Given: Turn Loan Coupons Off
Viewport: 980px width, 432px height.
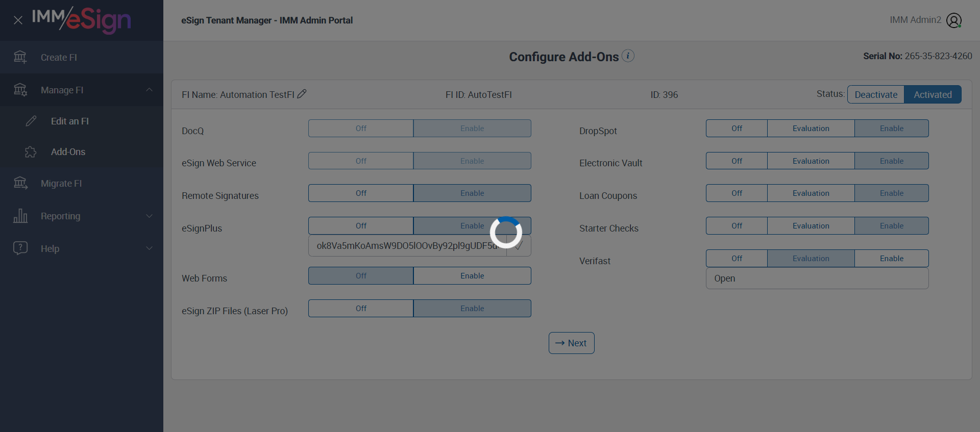Looking at the screenshot, I should (x=737, y=193).
